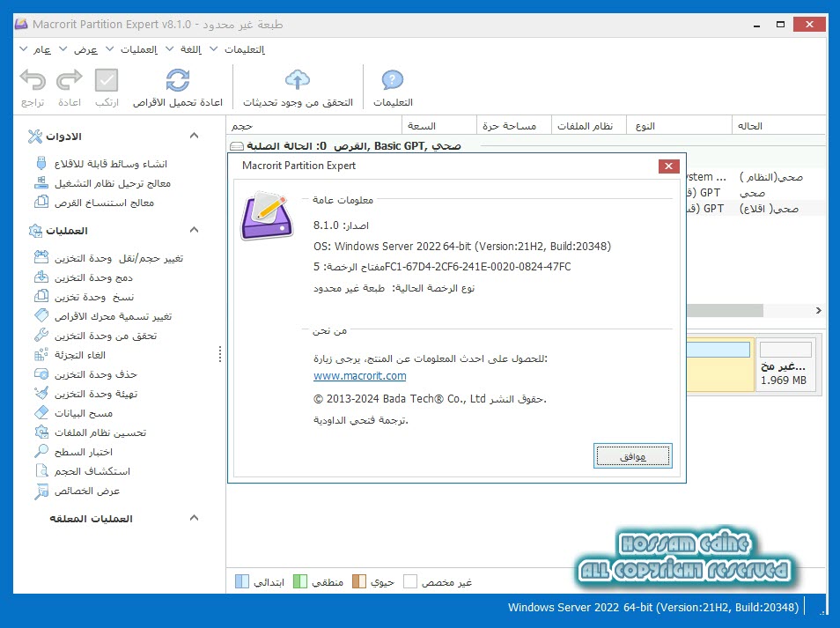Click the Commit (ارتكب) checkmark icon
Image resolution: width=840 pixels, height=628 pixels.
coord(107,80)
